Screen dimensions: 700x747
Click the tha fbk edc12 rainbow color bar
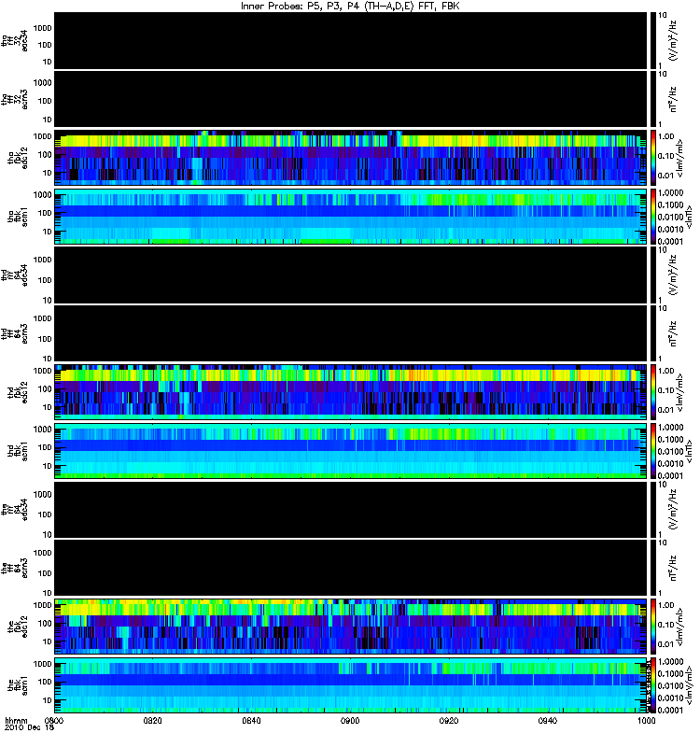pos(653,158)
